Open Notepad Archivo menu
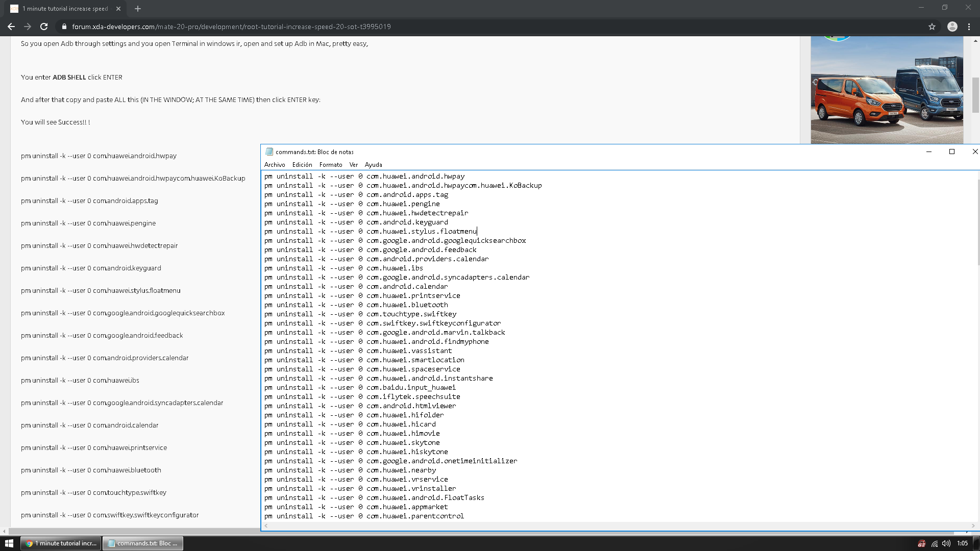Viewport: 980px width, 551px height. 275,165
